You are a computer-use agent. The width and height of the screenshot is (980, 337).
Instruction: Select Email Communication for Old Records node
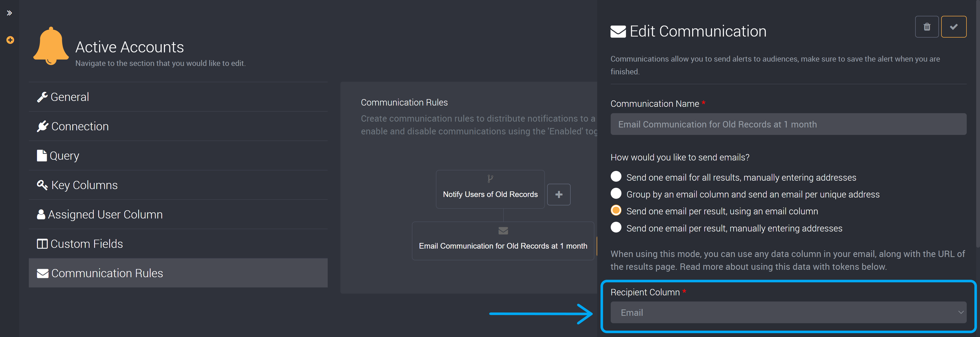[503, 241]
